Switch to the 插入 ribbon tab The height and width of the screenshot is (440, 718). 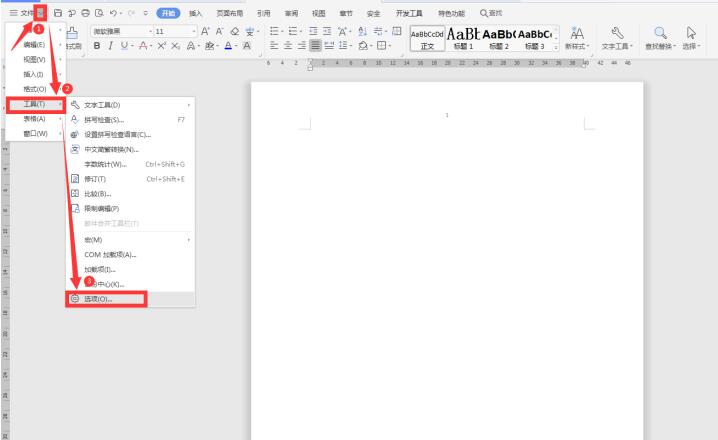tap(195, 13)
